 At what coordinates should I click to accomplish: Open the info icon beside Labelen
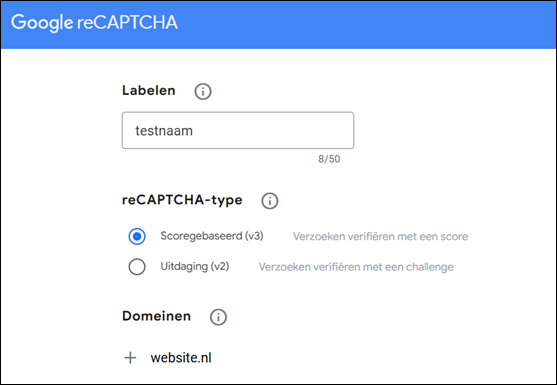pyautogui.click(x=203, y=91)
